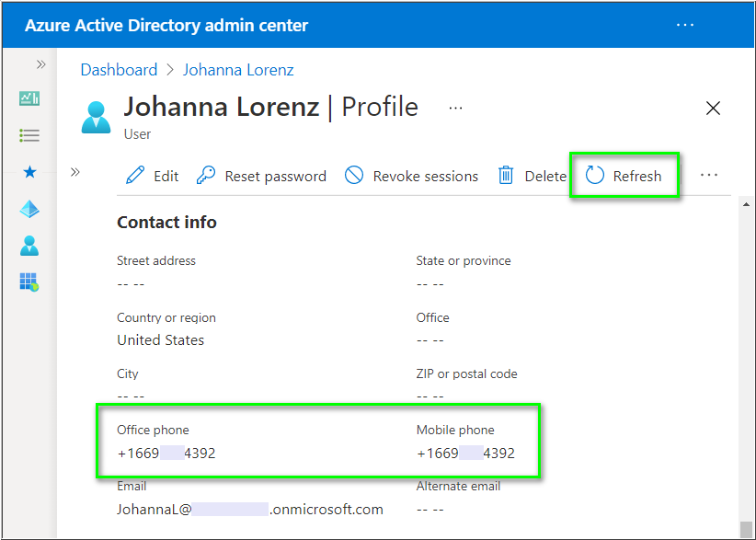Open ellipsis menu beside Profile title
The height and width of the screenshot is (540, 756).
point(455,108)
